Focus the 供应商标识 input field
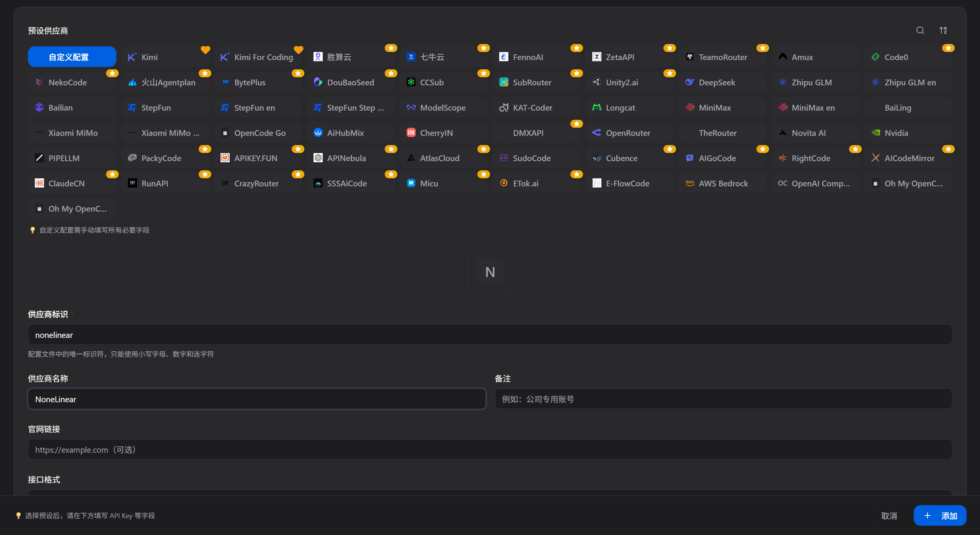 [x=490, y=335]
